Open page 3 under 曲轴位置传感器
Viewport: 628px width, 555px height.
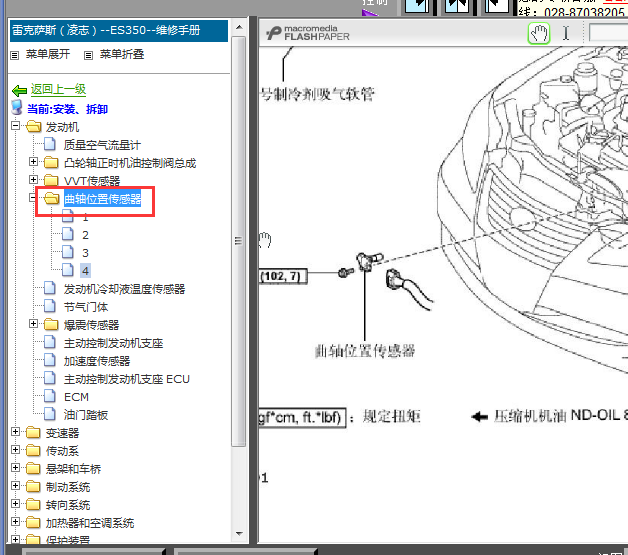click(x=85, y=253)
